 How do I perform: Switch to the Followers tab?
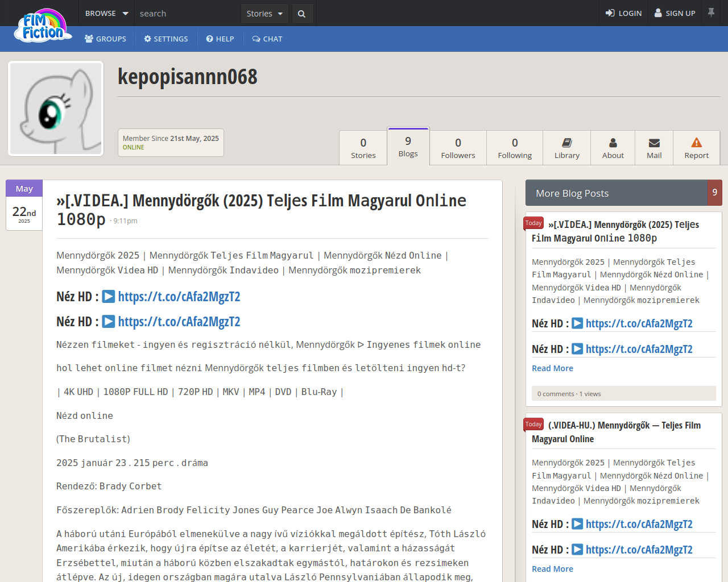(x=458, y=148)
